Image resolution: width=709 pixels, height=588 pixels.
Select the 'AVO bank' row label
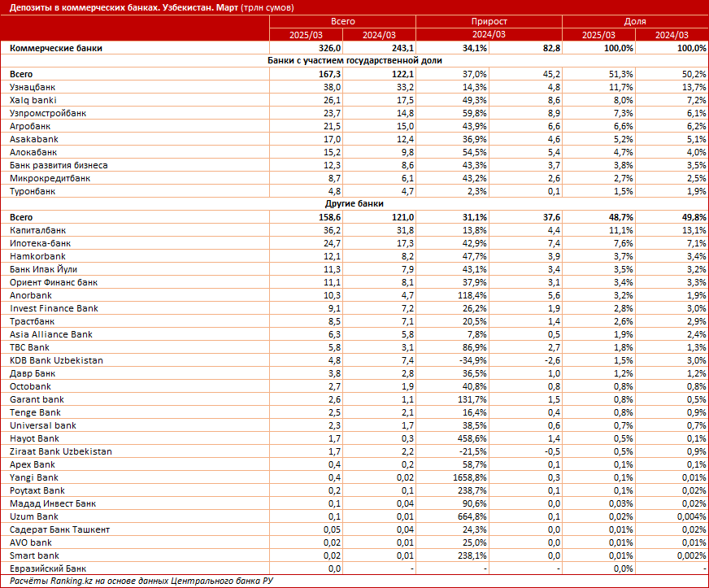tap(31, 542)
